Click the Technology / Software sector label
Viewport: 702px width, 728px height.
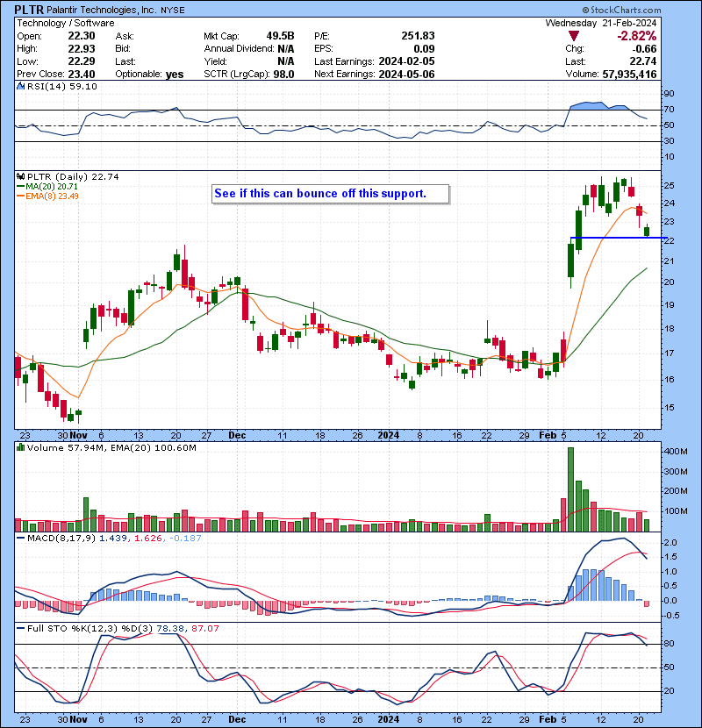66,23
